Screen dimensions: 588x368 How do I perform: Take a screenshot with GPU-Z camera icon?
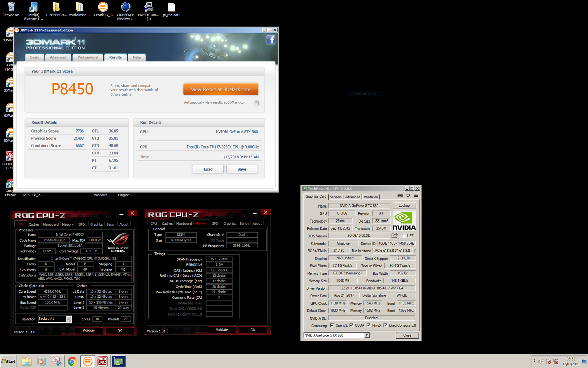tap(400, 195)
